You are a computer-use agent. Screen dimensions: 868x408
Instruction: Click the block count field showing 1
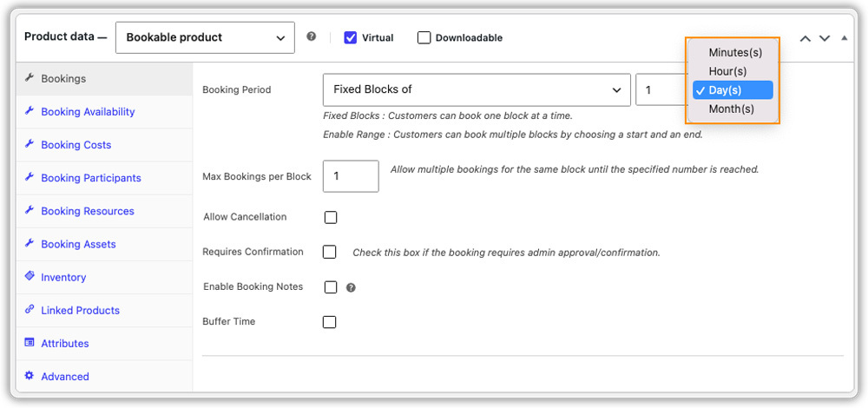click(x=661, y=89)
